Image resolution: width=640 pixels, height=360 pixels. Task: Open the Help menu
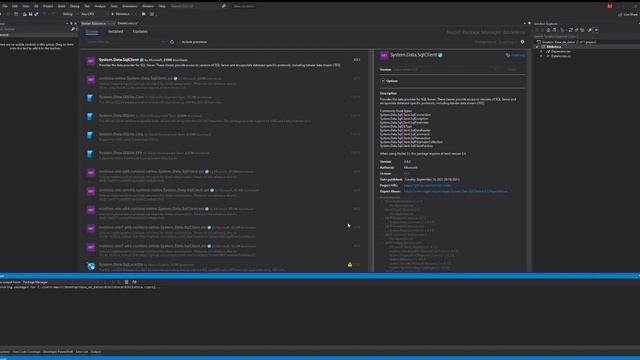[162, 6]
